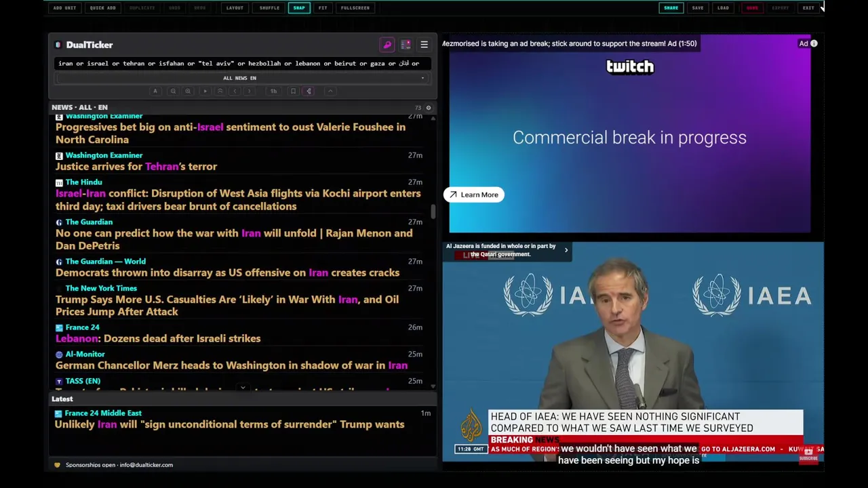The image size is (868, 488).
Task: Click the Al-Monitor globe icon
Action: [x=59, y=354]
